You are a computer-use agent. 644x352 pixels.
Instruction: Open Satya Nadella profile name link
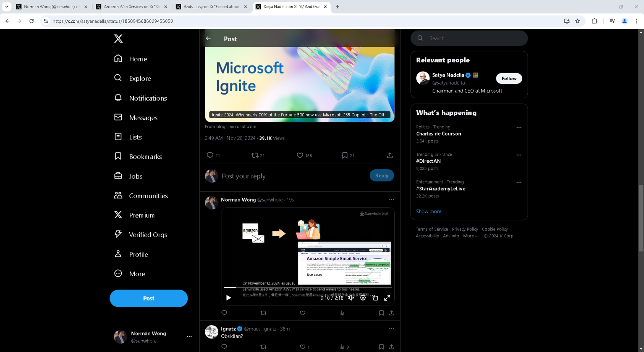coord(448,75)
